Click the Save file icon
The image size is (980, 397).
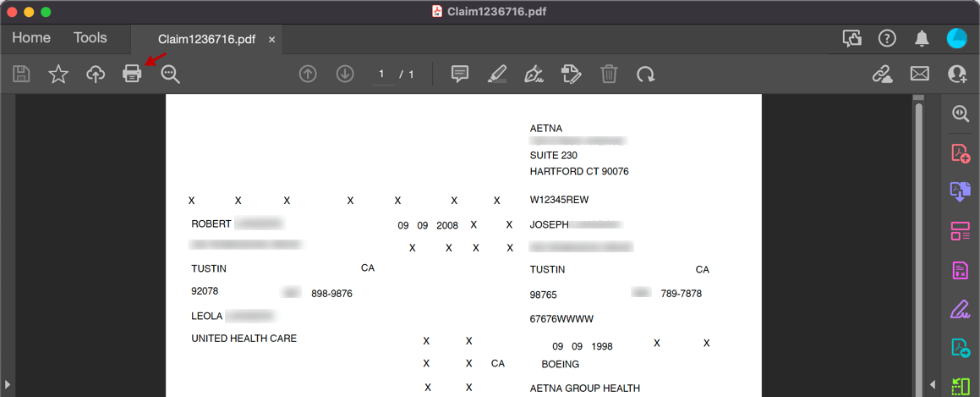point(22,74)
